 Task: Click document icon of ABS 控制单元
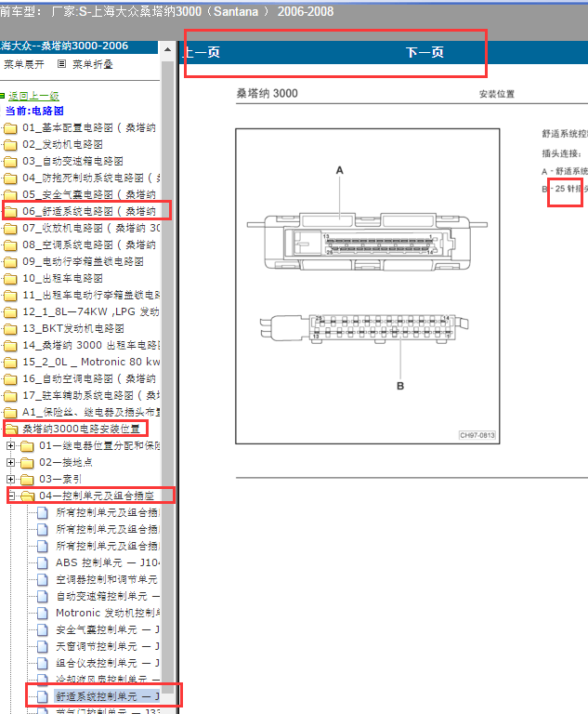click(43, 563)
